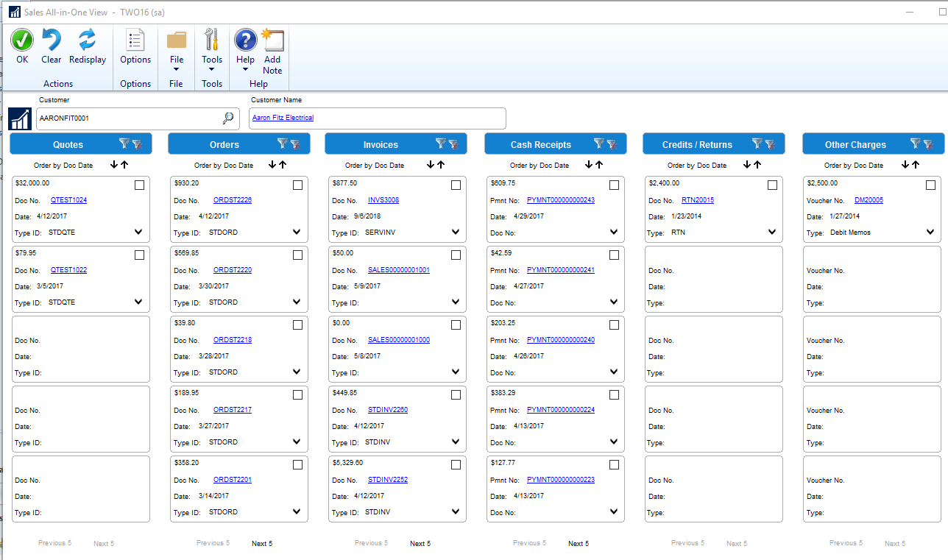Click the Add Note icon
Viewport: 948px width, 560px height.
pyautogui.click(x=272, y=40)
